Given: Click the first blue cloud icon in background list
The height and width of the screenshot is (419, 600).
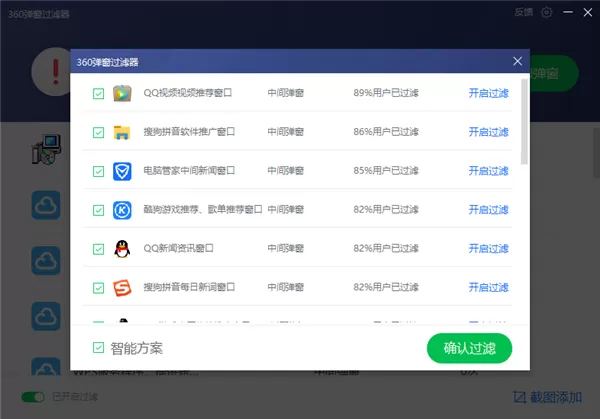Looking at the screenshot, I should (x=46, y=205).
